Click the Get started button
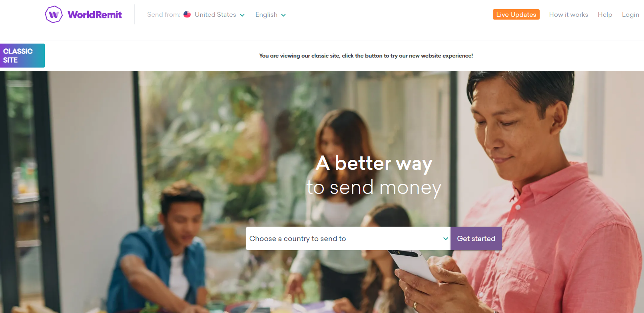Viewport: 644px width, 313px height. 476,239
